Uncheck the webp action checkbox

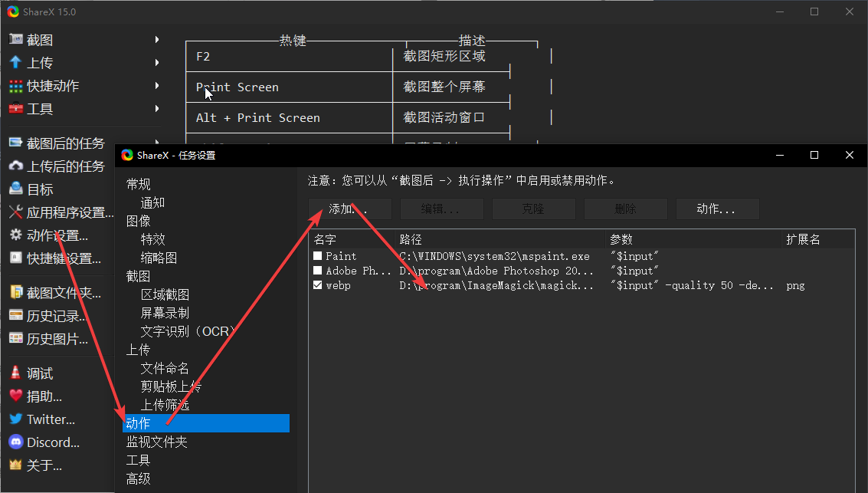tap(318, 285)
